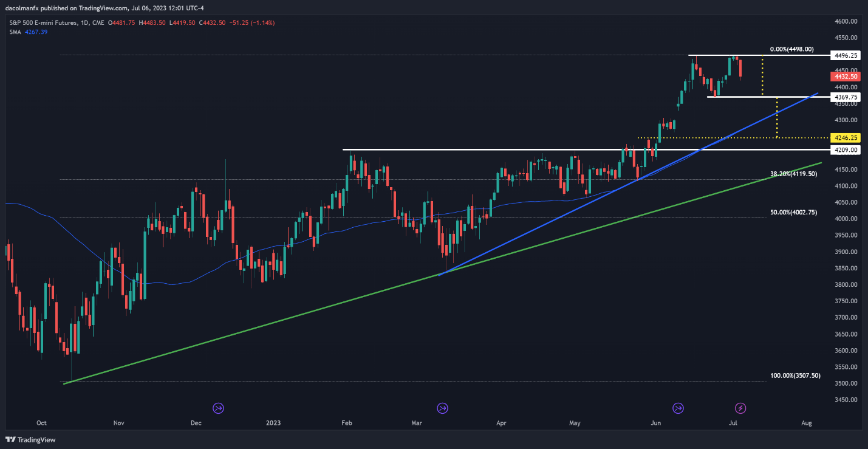Click the Feb label on time axis
The width and height of the screenshot is (868, 449).
point(347,422)
